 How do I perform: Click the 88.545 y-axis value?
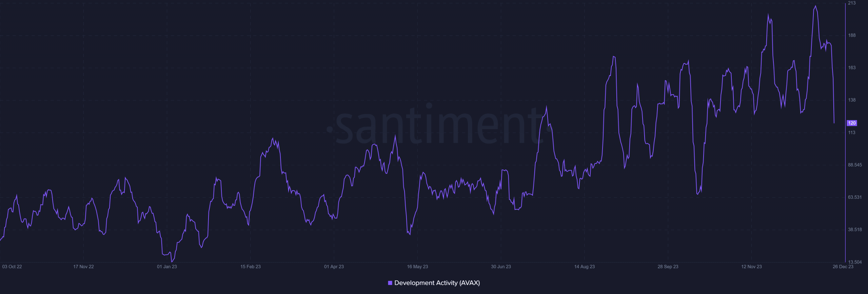tap(855, 165)
